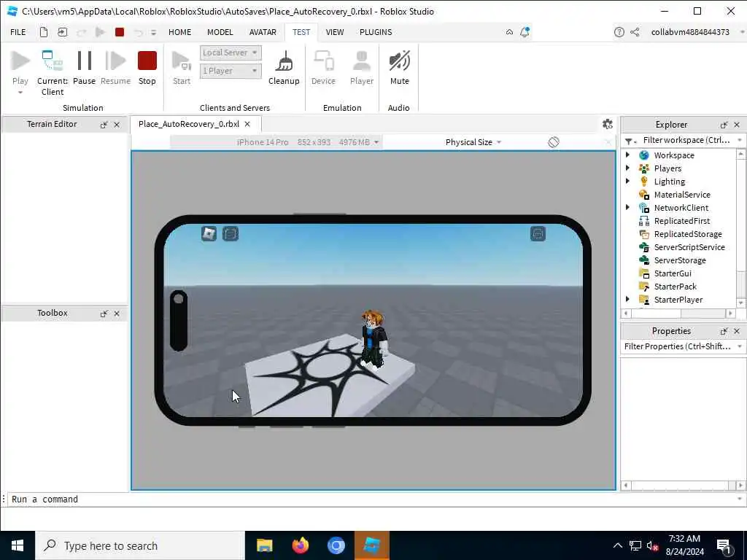Viewport: 747px width, 560px height.
Task: Click the Open file icon in the quick access bar
Action: 63,32
